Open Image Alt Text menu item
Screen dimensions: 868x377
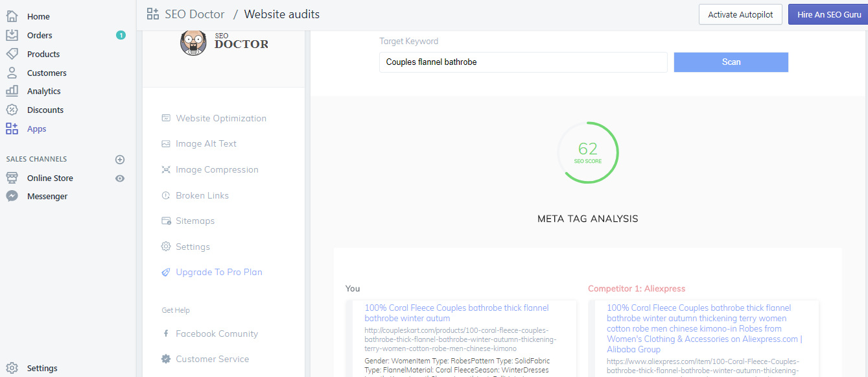pyautogui.click(x=206, y=143)
